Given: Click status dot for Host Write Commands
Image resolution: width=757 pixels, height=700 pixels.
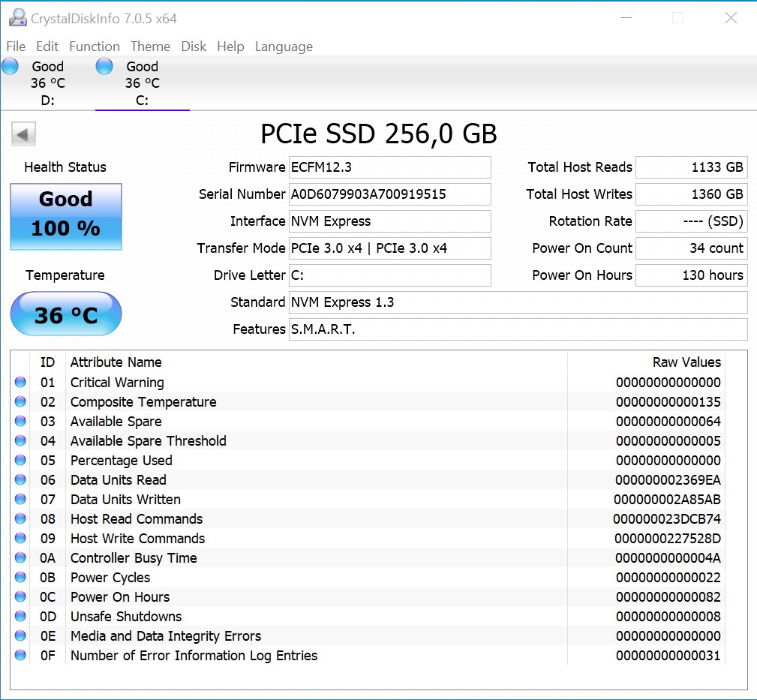Looking at the screenshot, I should point(20,538).
